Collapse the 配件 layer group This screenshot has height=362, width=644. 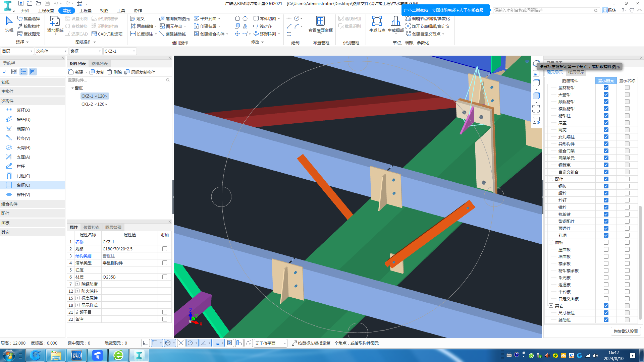click(551, 179)
